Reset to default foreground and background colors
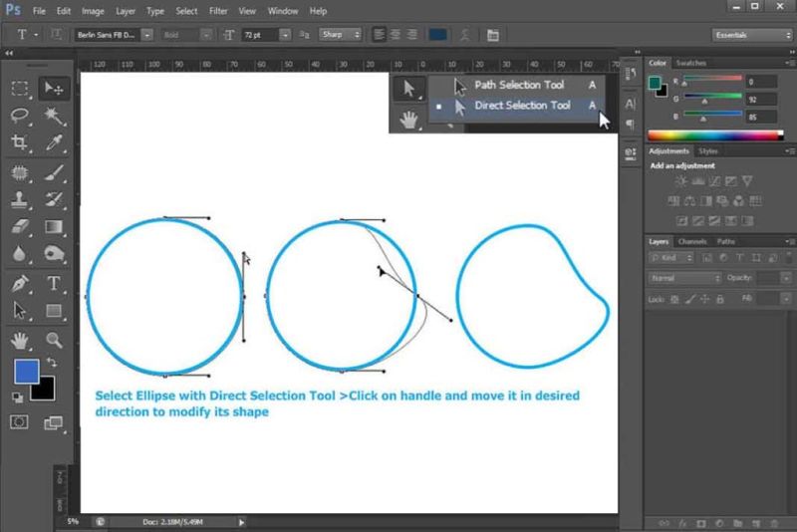The height and width of the screenshot is (532, 797). tap(17, 398)
